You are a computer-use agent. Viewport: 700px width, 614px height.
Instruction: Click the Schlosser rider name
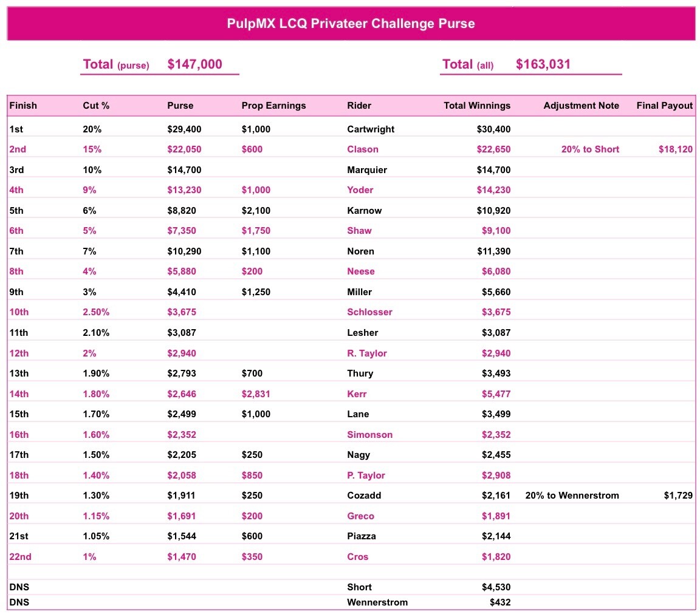point(369,312)
